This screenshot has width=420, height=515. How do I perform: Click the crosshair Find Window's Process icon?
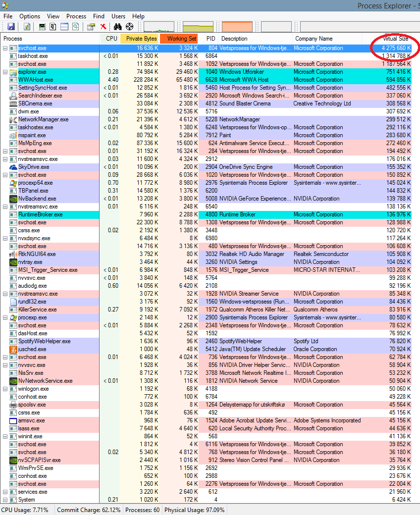point(130,27)
